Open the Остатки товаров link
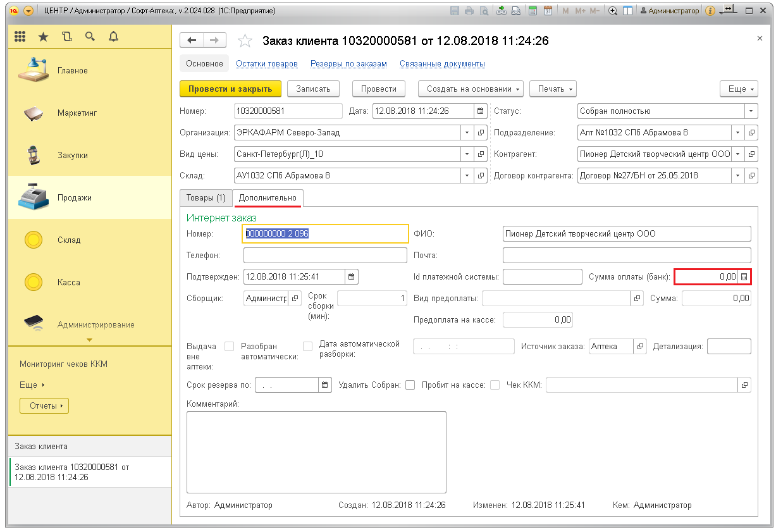Viewport: 776px width, 532px height. click(x=266, y=64)
